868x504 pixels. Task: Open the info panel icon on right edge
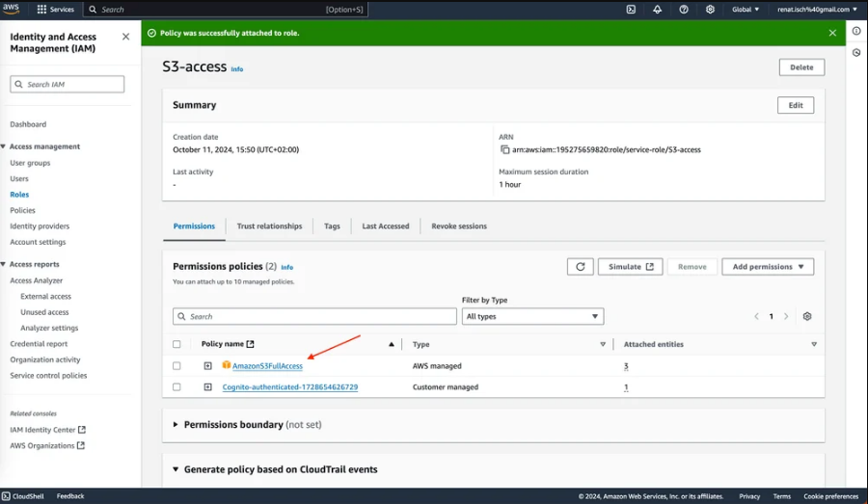856,31
